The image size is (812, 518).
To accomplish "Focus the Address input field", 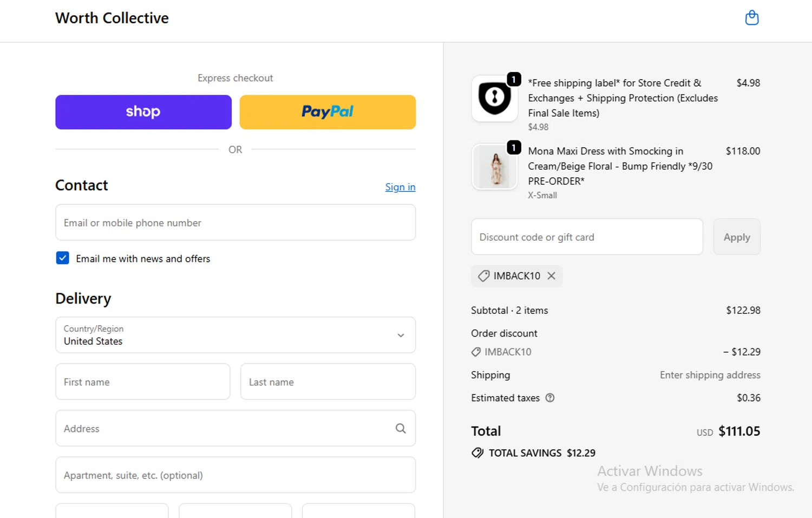I will [x=235, y=428].
